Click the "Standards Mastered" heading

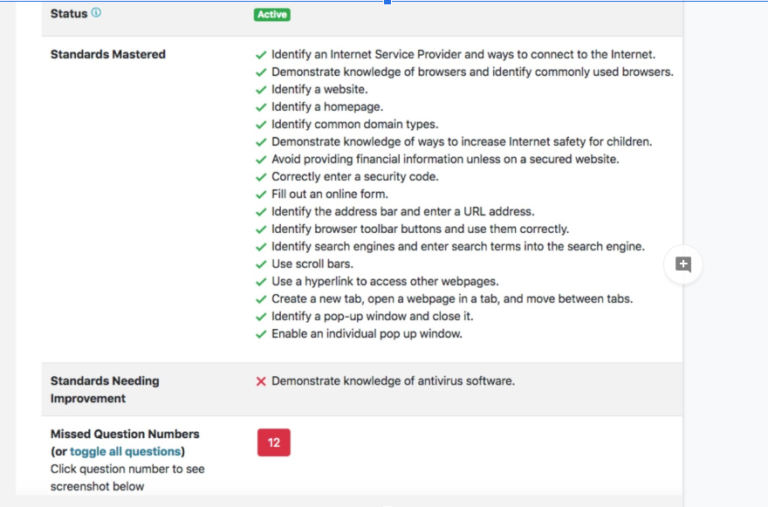pos(108,54)
